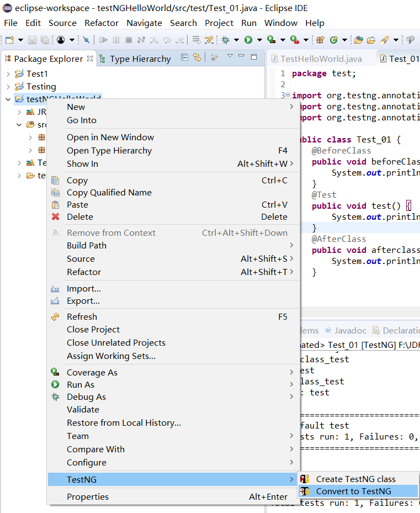
Task: Open the File menu
Action: coord(11,23)
